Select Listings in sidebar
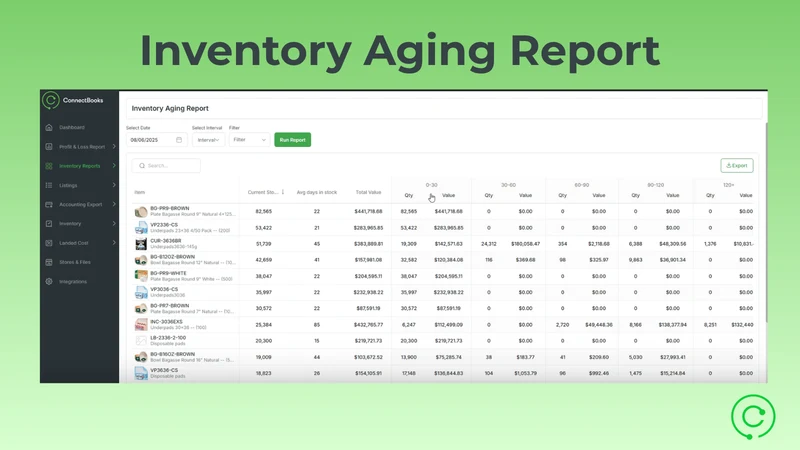 click(68, 185)
